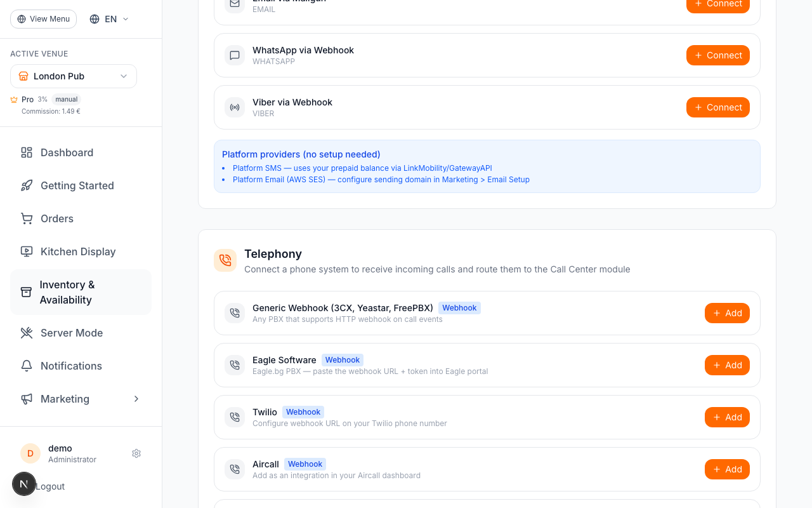812x508 pixels.
Task: Click the Dashboard grid icon
Action: (27, 152)
